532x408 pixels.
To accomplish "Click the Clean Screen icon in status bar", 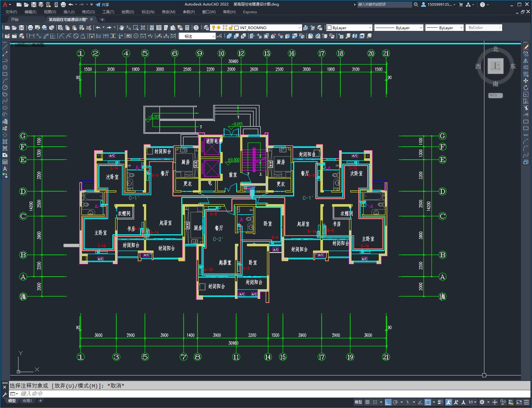I will [x=519, y=402].
